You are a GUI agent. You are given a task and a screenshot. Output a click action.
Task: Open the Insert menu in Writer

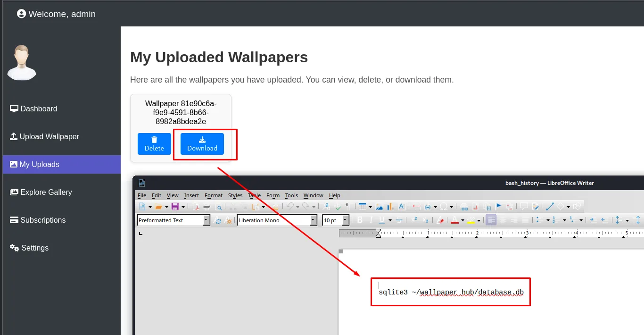click(x=191, y=195)
